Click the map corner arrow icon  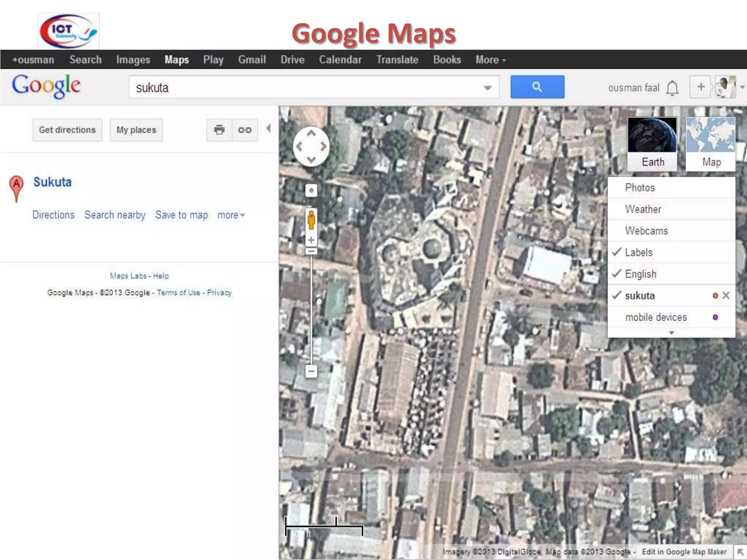[741, 552]
